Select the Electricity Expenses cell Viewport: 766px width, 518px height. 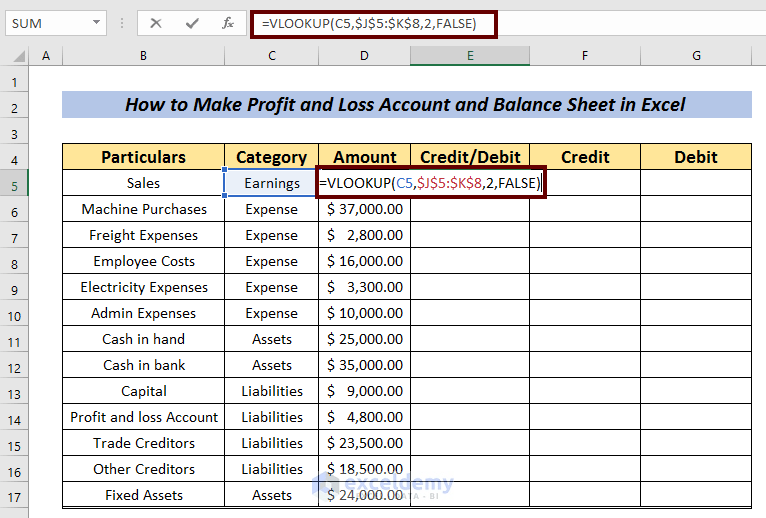144,286
